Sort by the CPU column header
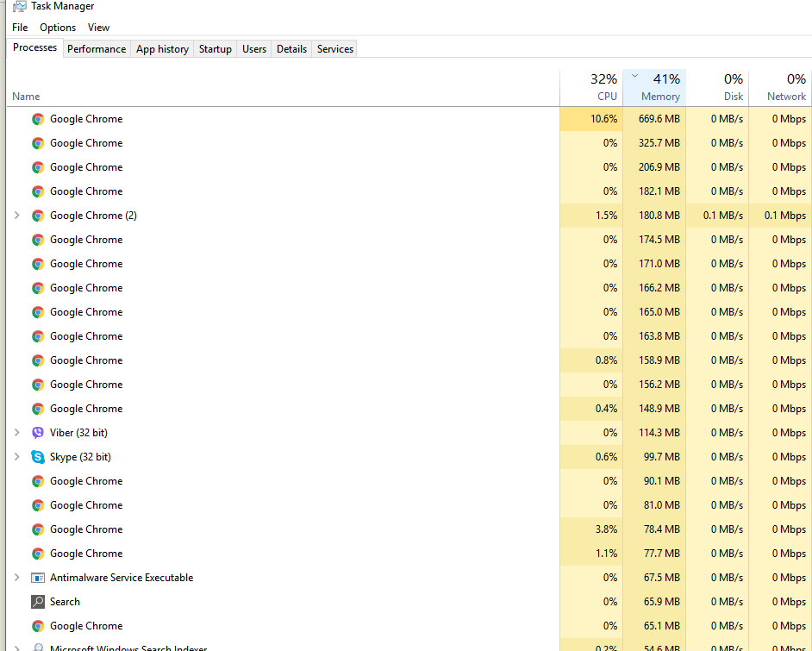 point(591,88)
